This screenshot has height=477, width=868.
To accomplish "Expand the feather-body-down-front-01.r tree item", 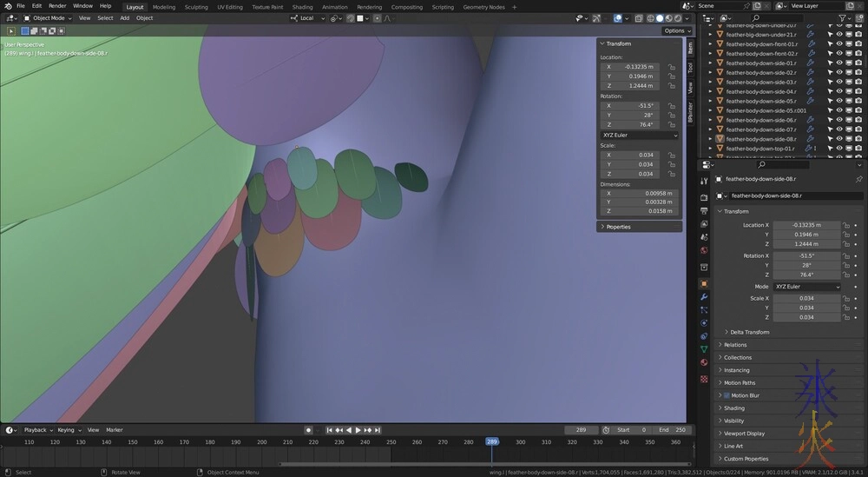I will [711, 44].
